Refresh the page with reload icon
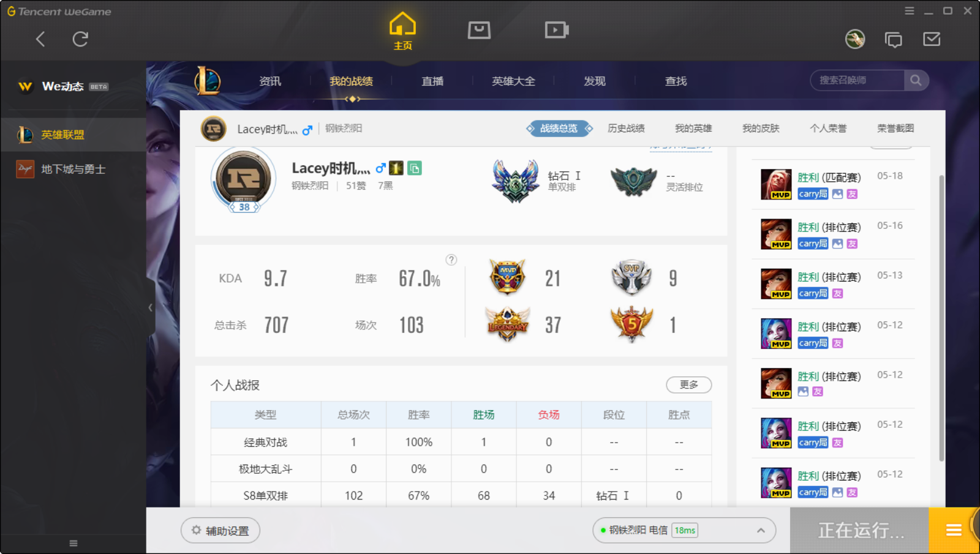The width and height of the screenshot is (980, 554). click(80, 39)
